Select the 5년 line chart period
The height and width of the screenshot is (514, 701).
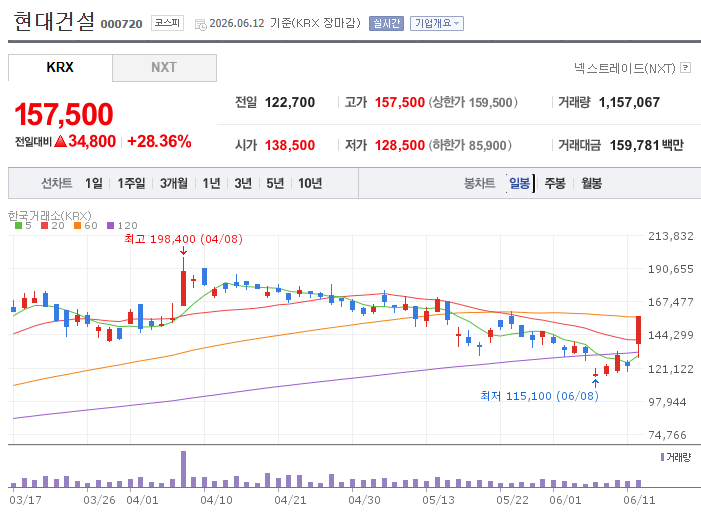[275, 183]
